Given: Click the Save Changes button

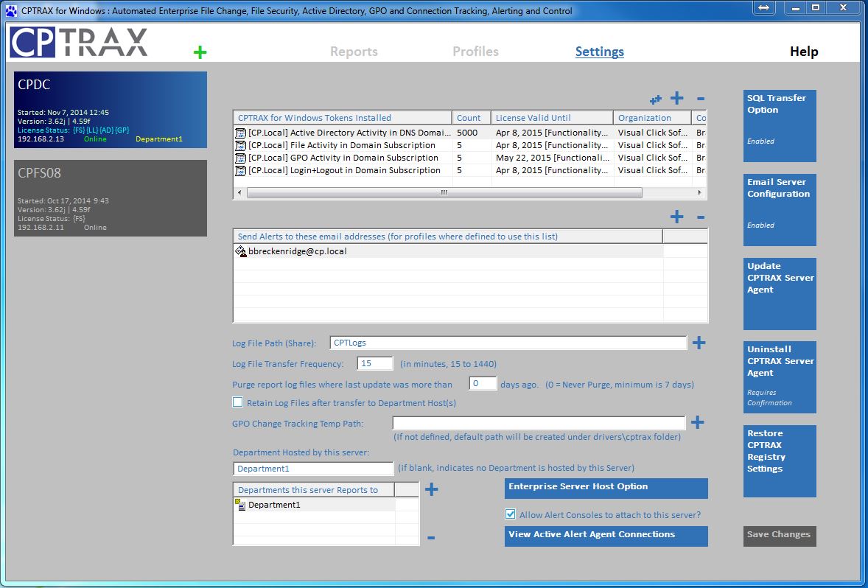Looking at the screenshot, I should (x=780, y=536).
